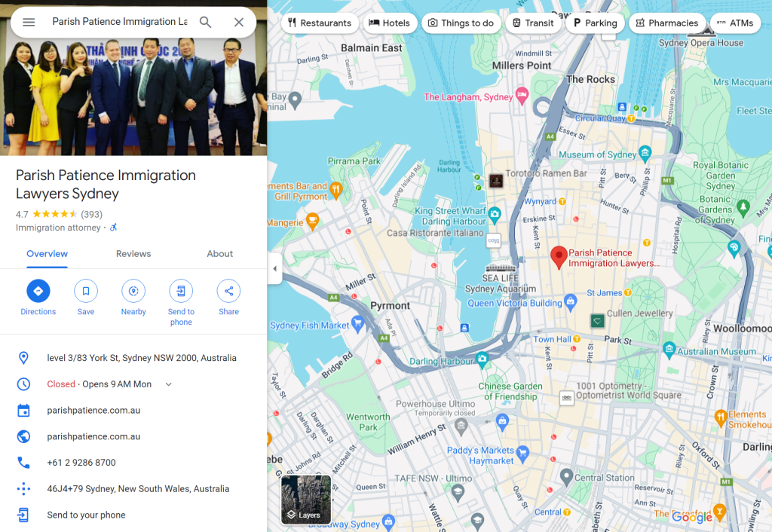The width and height of the screenshot is (772, 532).
Task: Click the King Street Wharf camera marker
Action: (495, 214)
